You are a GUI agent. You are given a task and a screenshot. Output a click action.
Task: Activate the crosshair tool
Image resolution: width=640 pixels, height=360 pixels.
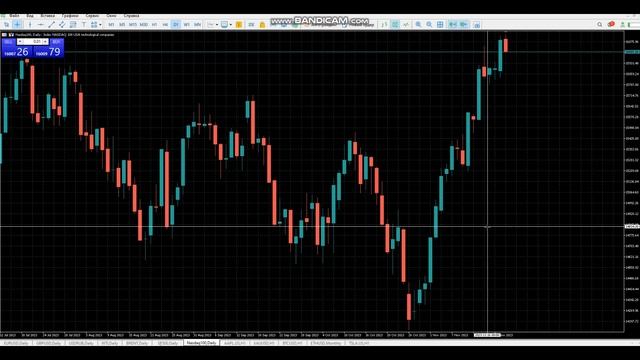pos(18,25)
